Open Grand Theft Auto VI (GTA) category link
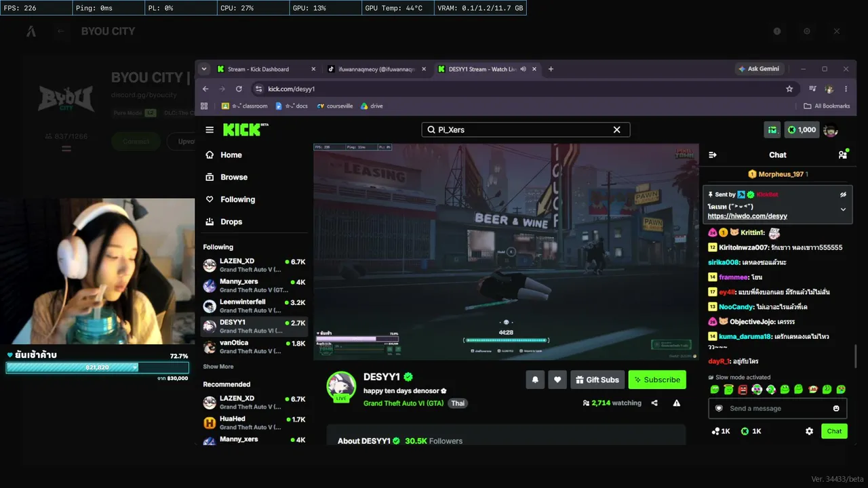Screen dimensions: 868x488 (x=403, y=403)
